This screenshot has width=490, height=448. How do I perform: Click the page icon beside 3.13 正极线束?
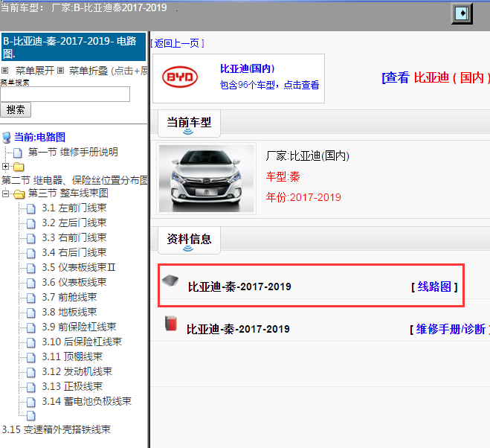point(31,387)
